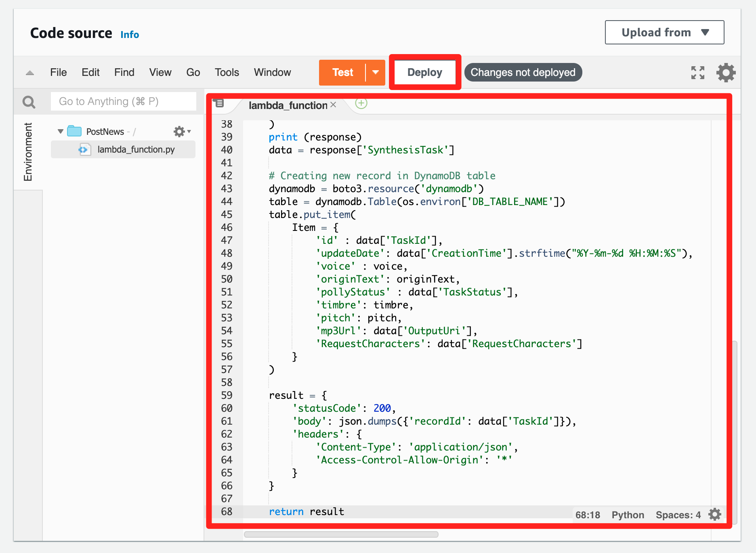
Task: Close the lambda_function tab
Action: (333, 105)
